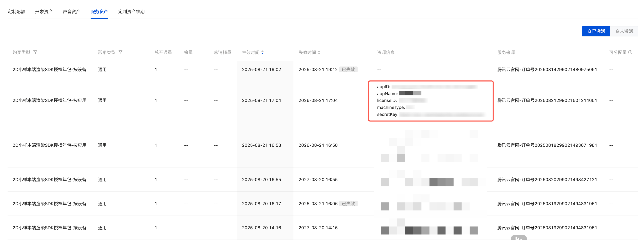The width and height of the screenshot is (644, 240).
Task: Sort by 失效时间 arrow icon
Action: pos(319,53)
